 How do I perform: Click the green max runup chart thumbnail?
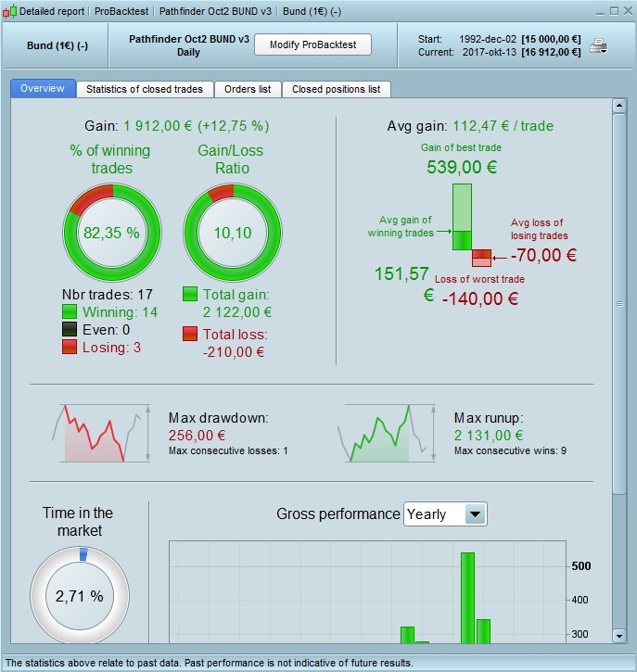pos(388,433)
